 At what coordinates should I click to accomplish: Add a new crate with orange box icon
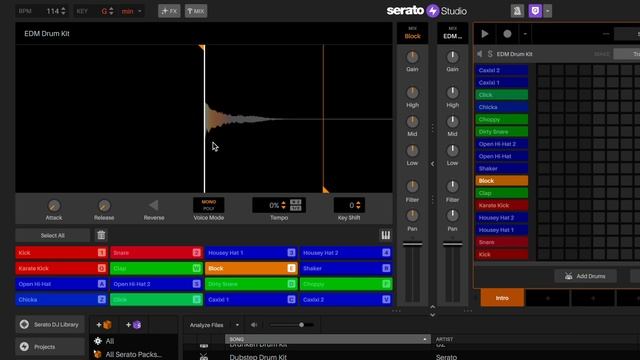104,325
